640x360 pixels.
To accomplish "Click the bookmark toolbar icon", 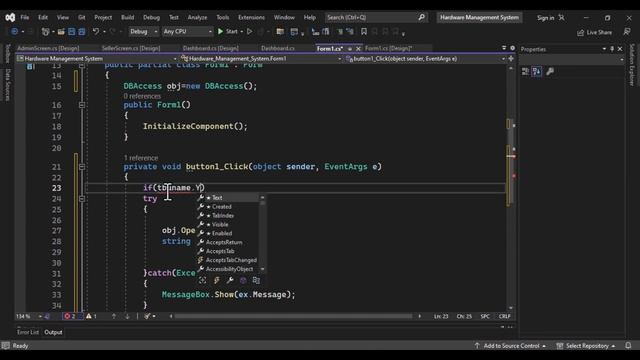I will [364, 31].
